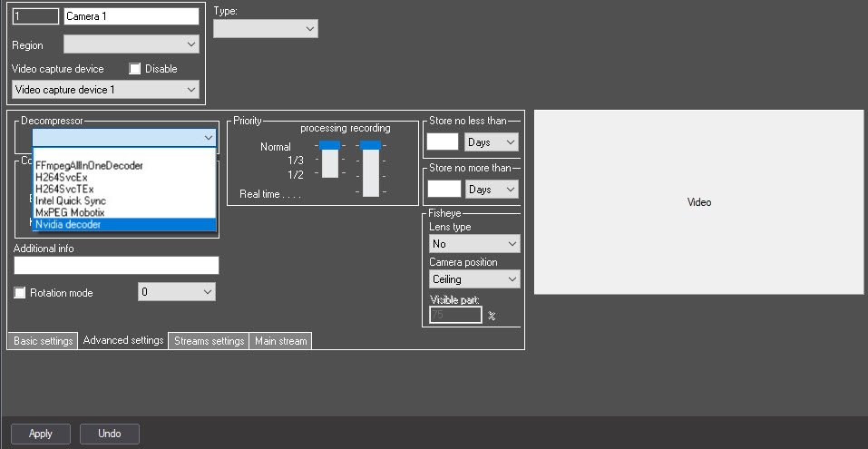Open the Video capture device 1 dropdown

click(x=105, y=90)
